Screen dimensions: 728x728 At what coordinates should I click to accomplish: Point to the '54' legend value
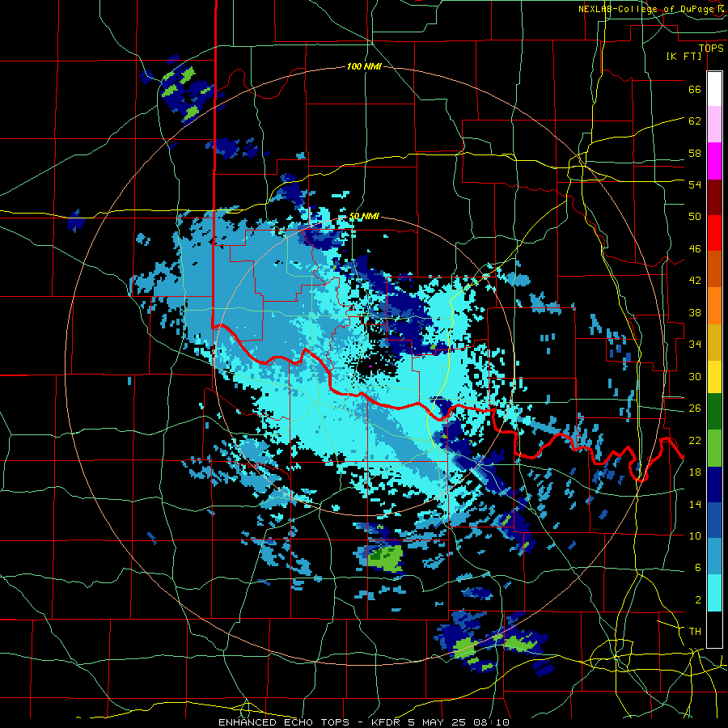click(695, 184)
